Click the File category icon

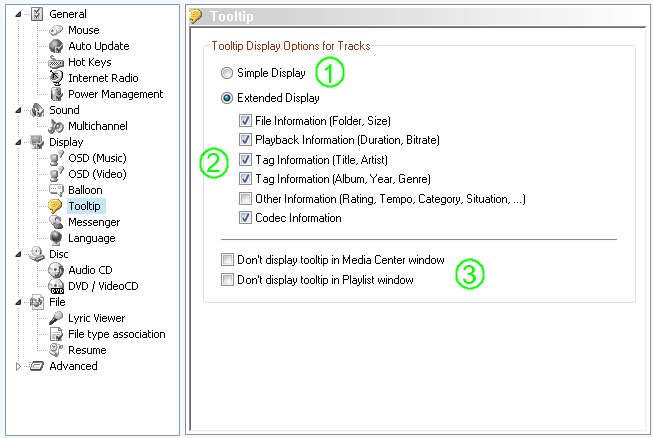(37, 302)
